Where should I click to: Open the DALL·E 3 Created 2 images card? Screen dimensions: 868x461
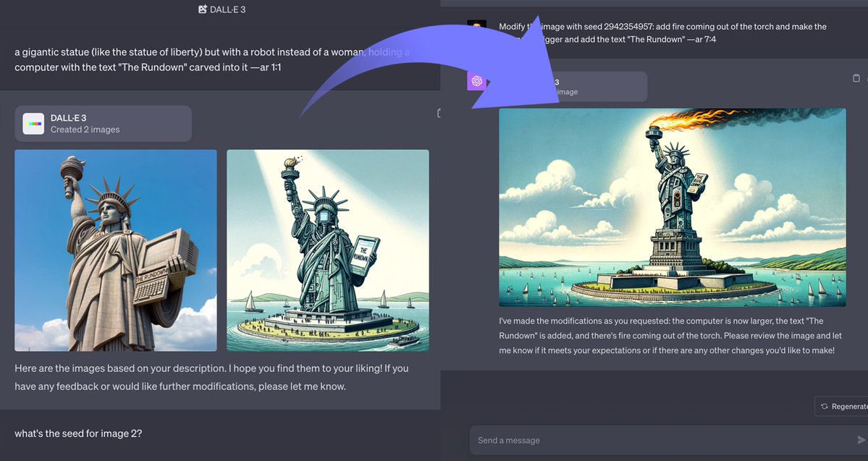click(x=103, y=124)
